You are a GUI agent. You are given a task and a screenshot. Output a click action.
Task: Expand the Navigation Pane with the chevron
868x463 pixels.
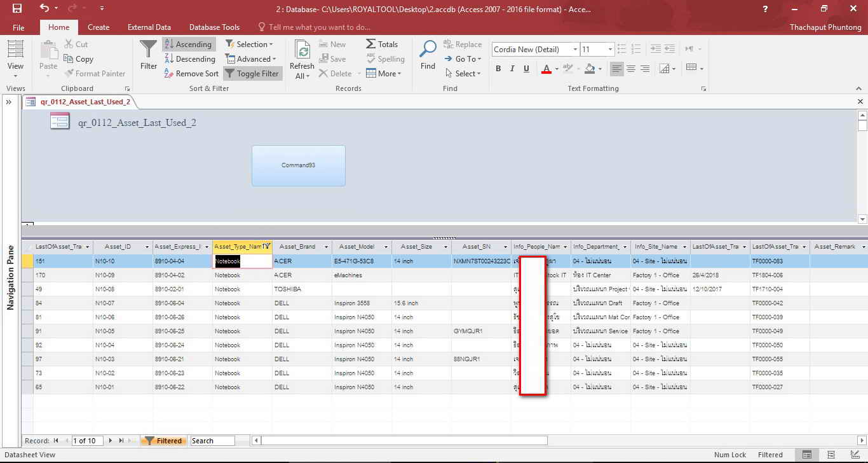[9, 102]
